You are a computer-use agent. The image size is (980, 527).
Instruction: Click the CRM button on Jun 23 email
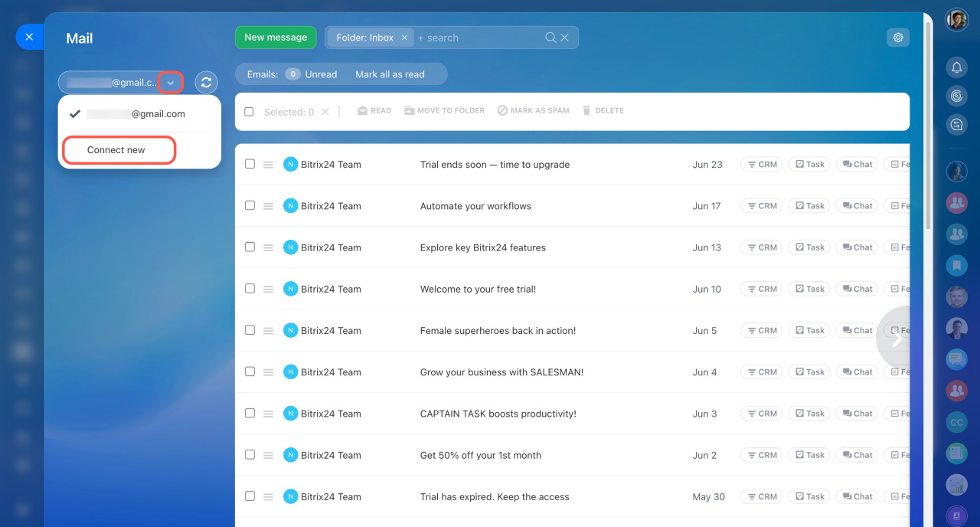tap(761, 164)
